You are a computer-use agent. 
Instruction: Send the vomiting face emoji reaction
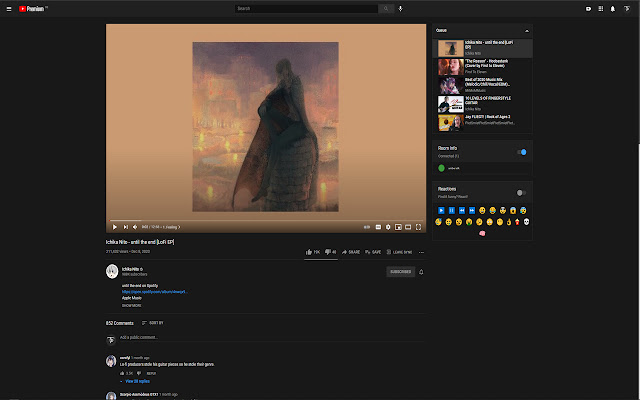(x=469, y=222)
